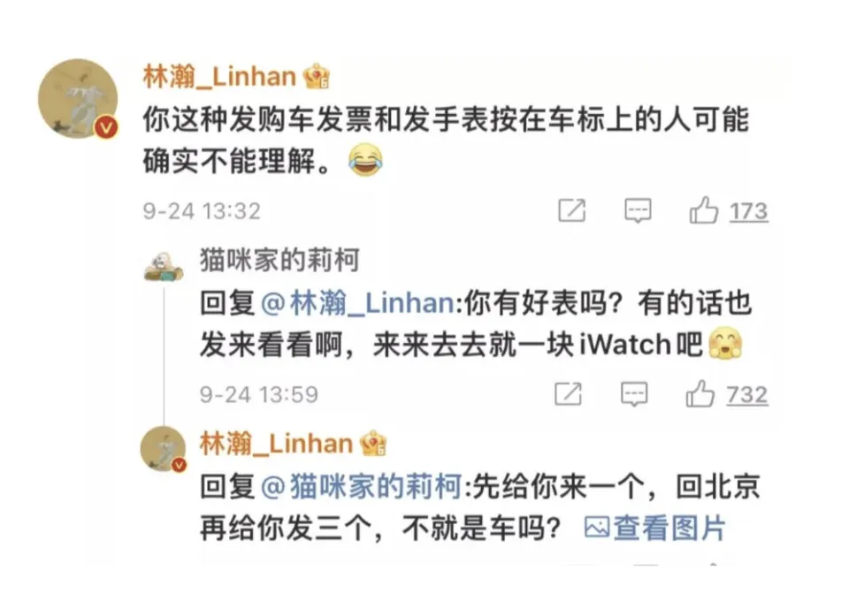Toggle the thumbs-up on the comment with 173 likes
849x616 pixels.
coord(705,210)
